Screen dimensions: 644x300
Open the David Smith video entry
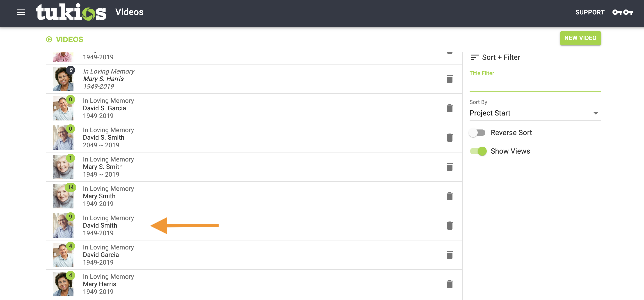pos(108,226)
